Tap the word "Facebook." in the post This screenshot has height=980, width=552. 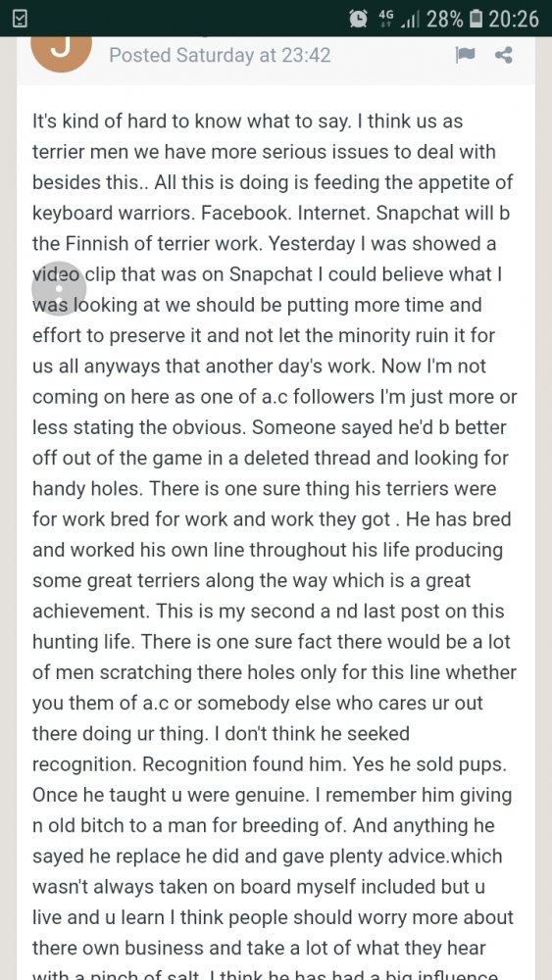click(247, 213)
